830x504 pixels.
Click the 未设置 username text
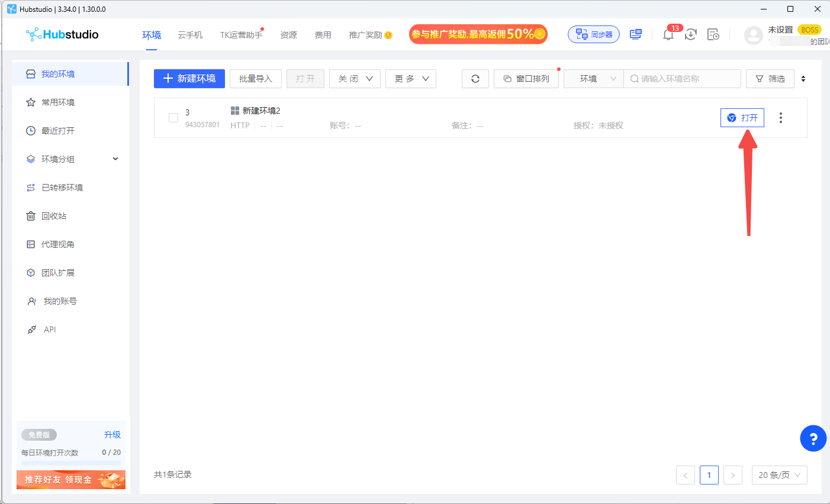click(x=780, y=30)
